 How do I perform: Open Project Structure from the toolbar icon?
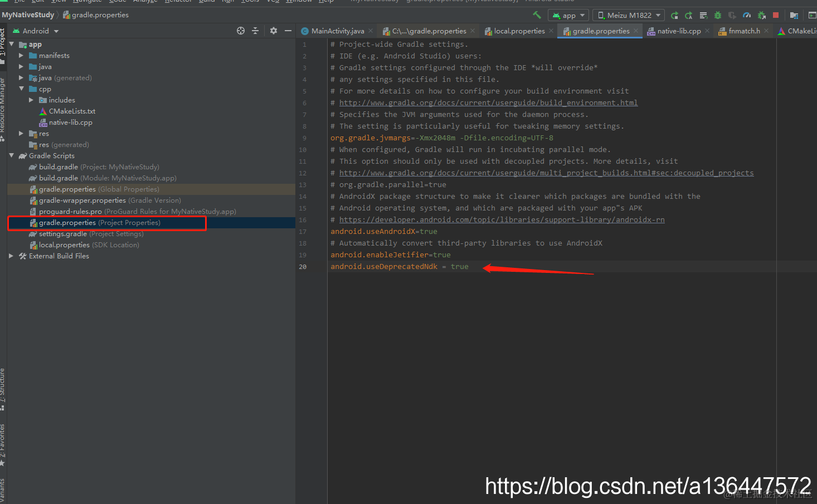click(794, 15)
